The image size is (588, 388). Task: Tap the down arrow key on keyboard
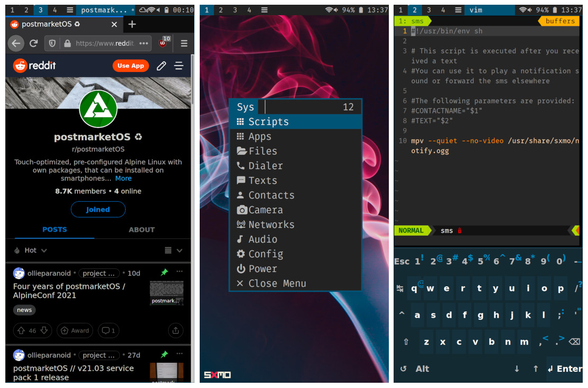517,369
